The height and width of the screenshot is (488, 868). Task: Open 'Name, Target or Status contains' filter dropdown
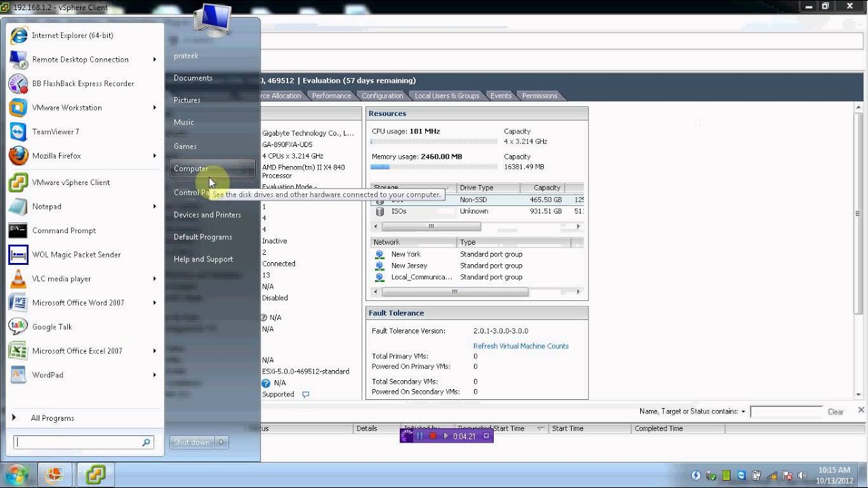[x=743, y=412]
